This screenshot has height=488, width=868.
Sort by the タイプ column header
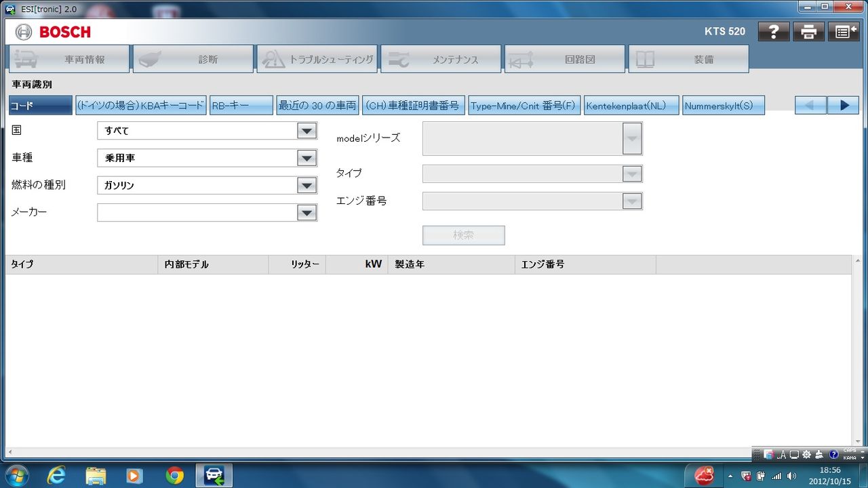click(x=81, y=264)
